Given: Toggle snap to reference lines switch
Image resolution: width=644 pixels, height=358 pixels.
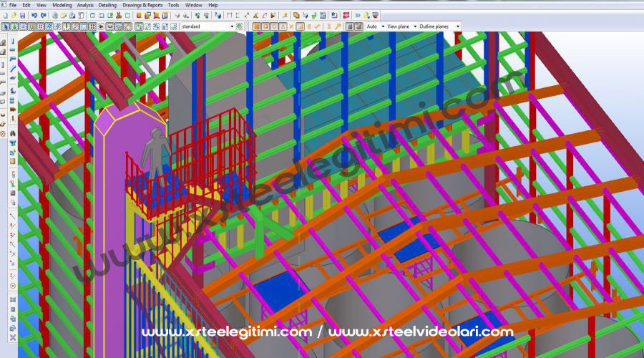Looking at the screenshot, I should (x=349, y=26).
